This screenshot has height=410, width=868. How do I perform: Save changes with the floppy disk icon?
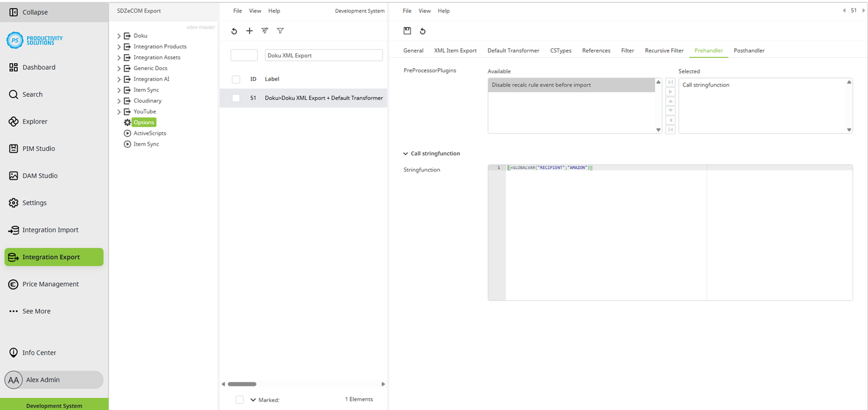pyautogui.click(x=407, y=31)
